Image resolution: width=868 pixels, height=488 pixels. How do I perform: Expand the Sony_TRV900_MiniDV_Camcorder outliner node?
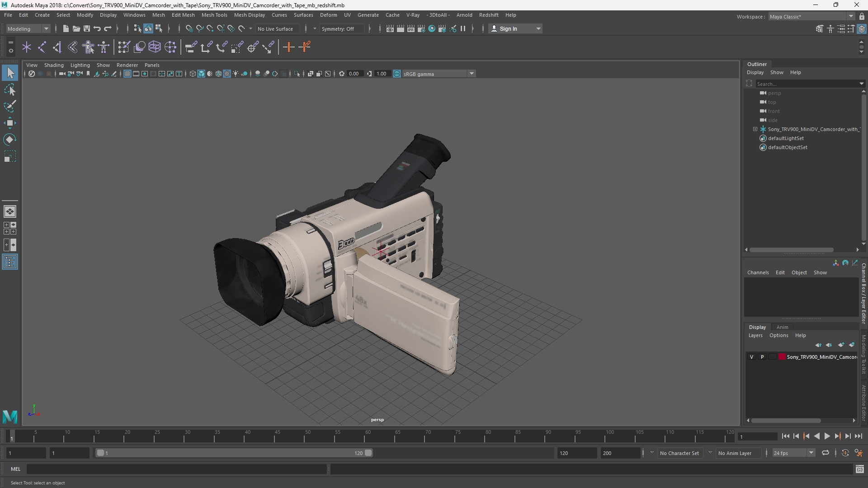755,129
